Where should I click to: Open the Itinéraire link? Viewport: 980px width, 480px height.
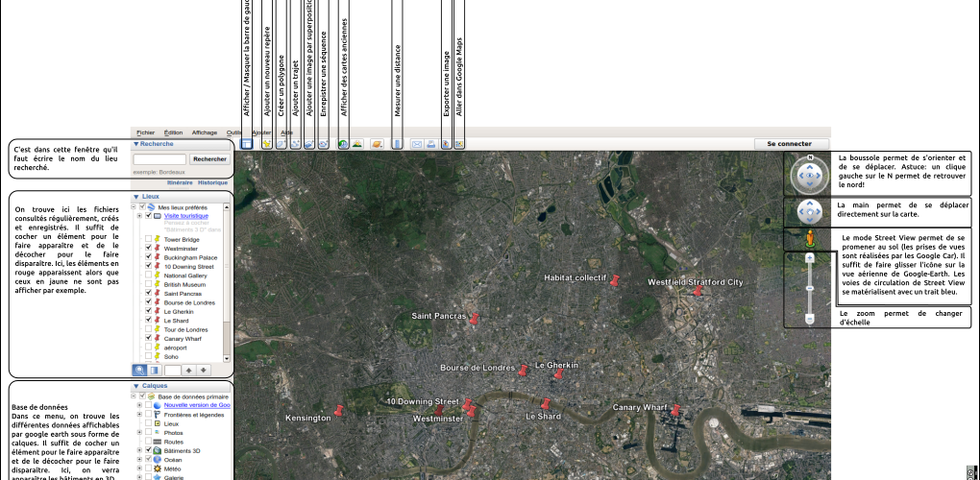(180, 183)
